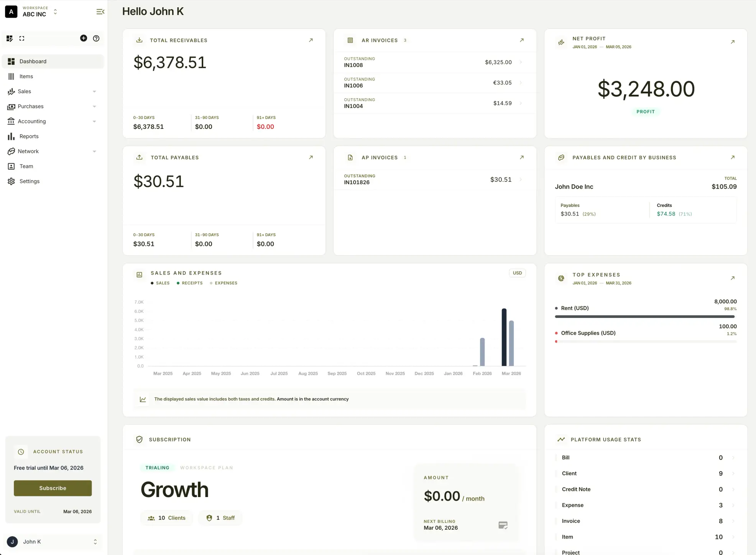Expand the Purchases section in the sidebar
This screenshot has height=555, width=756.
pyautogui.click(x=94, y=106)
